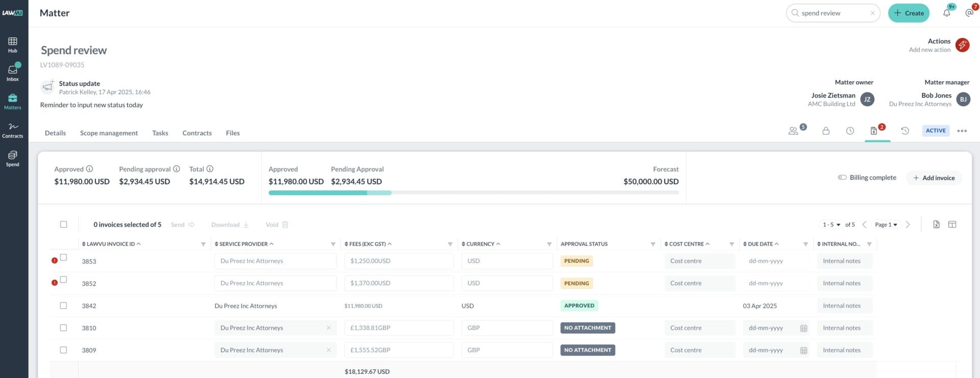
Task: Click the Add invoice button
Action: tap(934, 178)
